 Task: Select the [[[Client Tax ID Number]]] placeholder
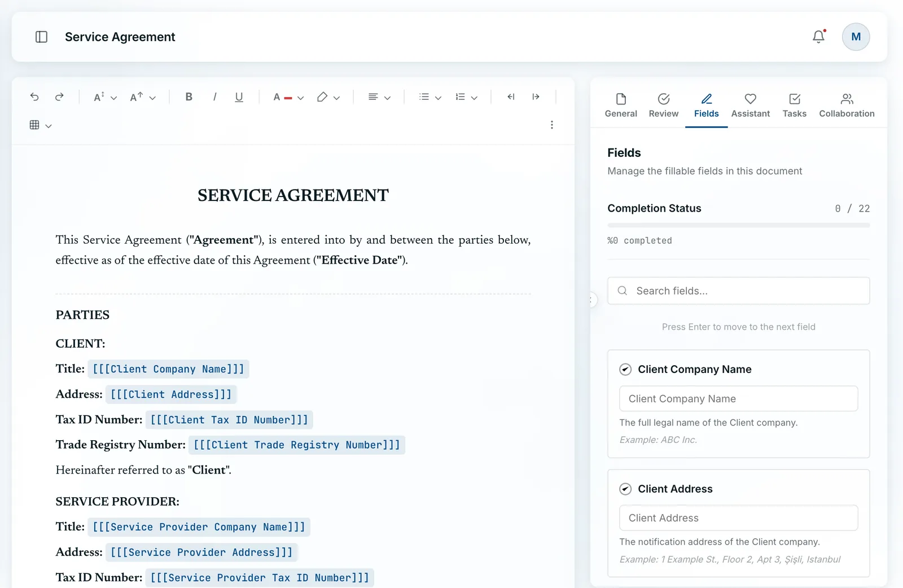(229, 420)
